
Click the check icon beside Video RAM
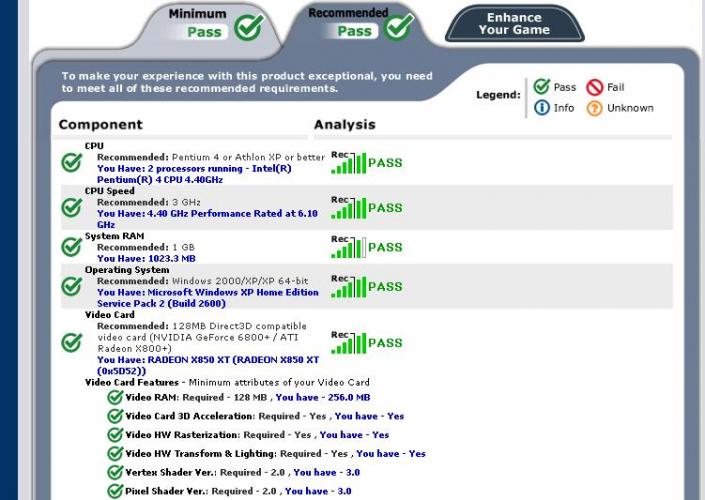click(x=115, y=397)
